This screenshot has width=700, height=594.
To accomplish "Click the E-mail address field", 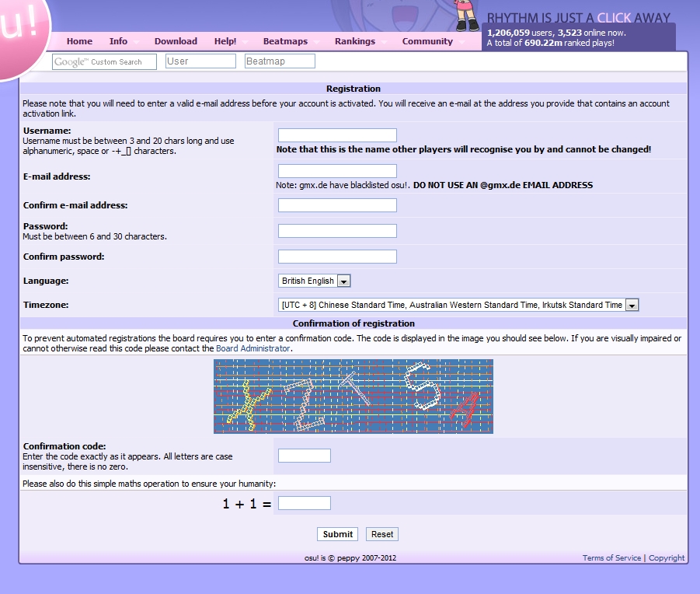I will click(337, 171).
